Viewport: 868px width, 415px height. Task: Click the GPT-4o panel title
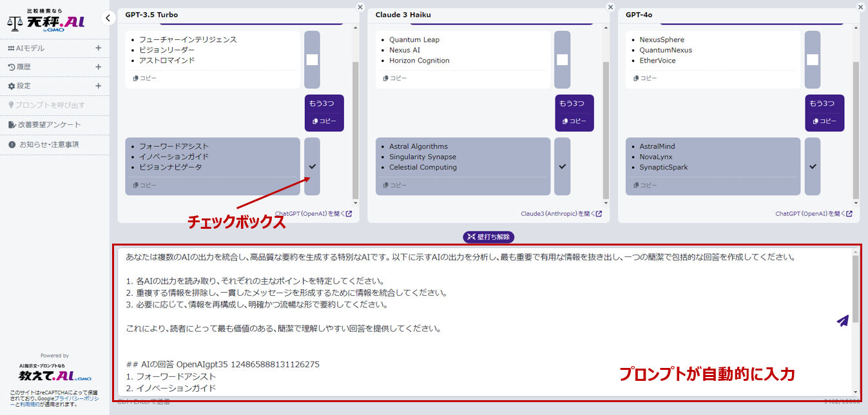coord(639,14)
